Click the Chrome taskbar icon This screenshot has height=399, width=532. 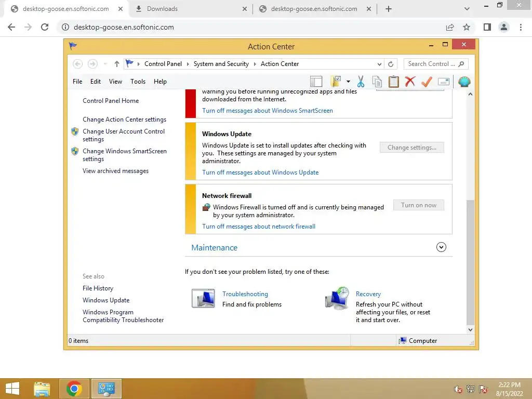pyautogui.click(x=74, y=389)
